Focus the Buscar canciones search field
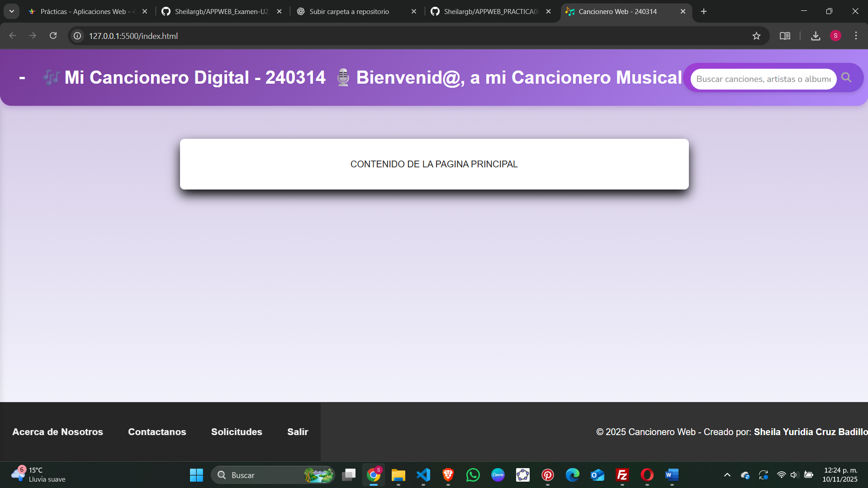Screen dimensions: 868x488 coord(763,79)
